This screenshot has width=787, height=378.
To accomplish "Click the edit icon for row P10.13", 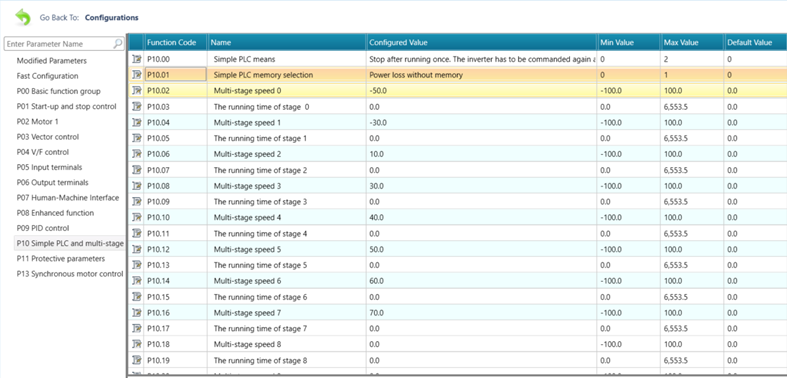I will (x=137, y=265).
